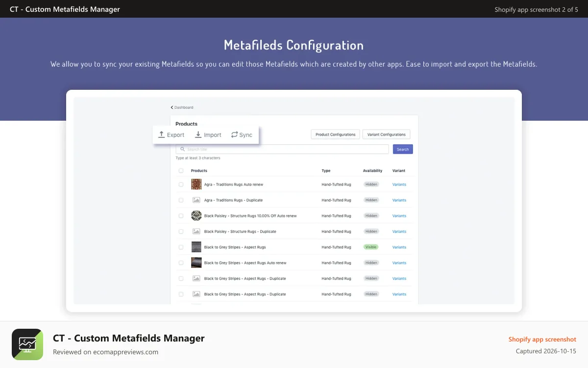This screenshot has height=368, width=588.
Task: Click 'Metafileds Configuration' heading
Action: pos(294,45)
